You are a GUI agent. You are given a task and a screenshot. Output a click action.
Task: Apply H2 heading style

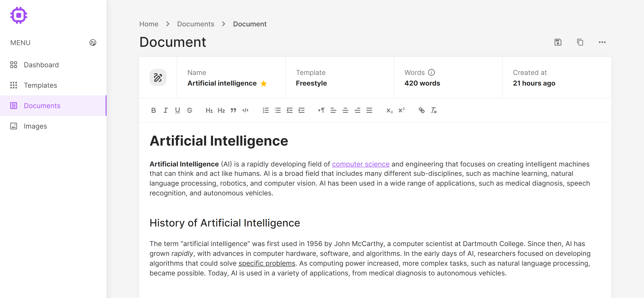[221, 110]
